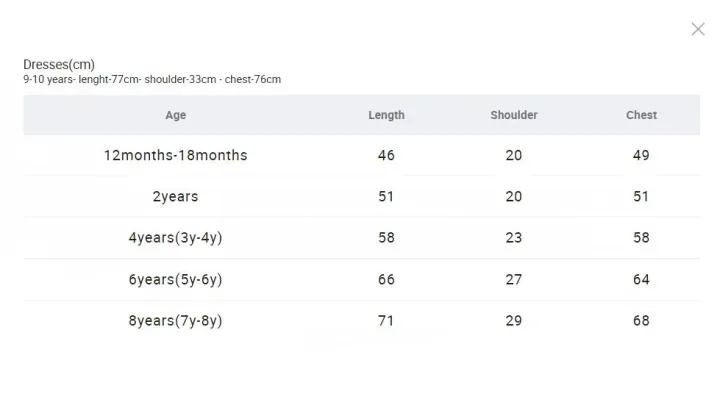Click shoulder value 27 for 6years
The width and height of the screenshot is (720, 402).
tap(514, 279)
